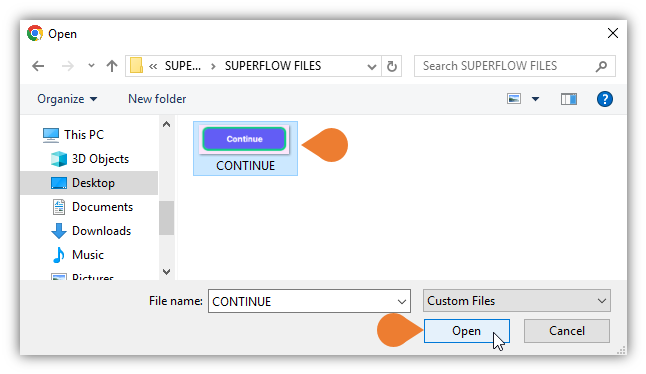This screenshot has height=374, width=646.
Task: Select SUPE... breadcrumb in address bar
Action: pyautogui.click(x=183, y=66)
